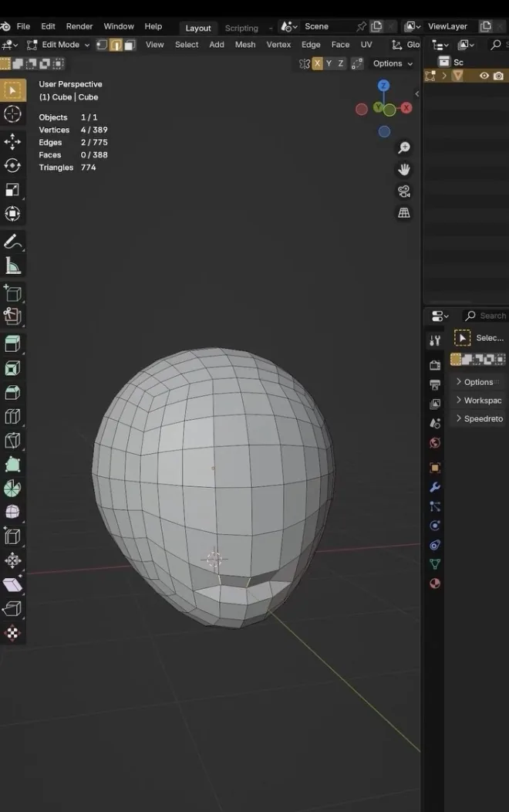Click the zoom magnifier viewport icon
This screenshot has width=509, height=812.
pyautogui.click(x=404, y=148)
